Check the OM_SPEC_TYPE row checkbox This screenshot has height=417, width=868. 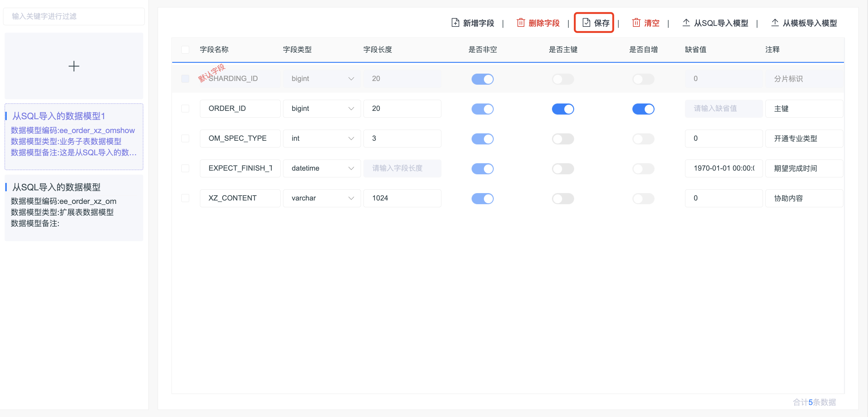(x=185, y=139)
